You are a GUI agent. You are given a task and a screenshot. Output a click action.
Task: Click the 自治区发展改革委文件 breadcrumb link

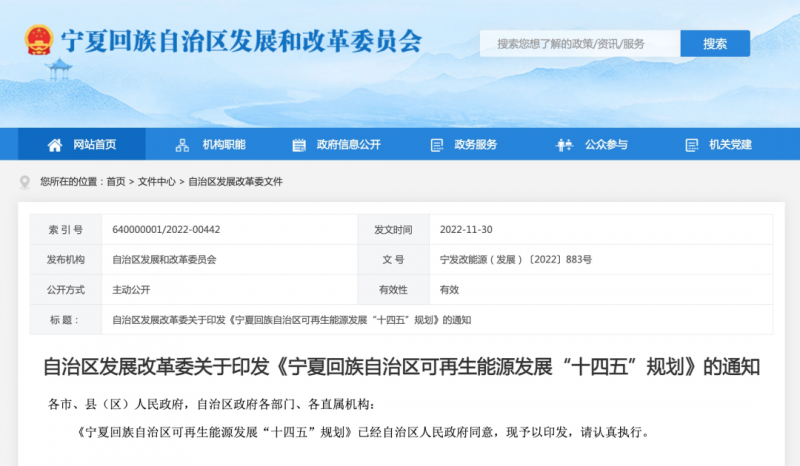[235, 182]
